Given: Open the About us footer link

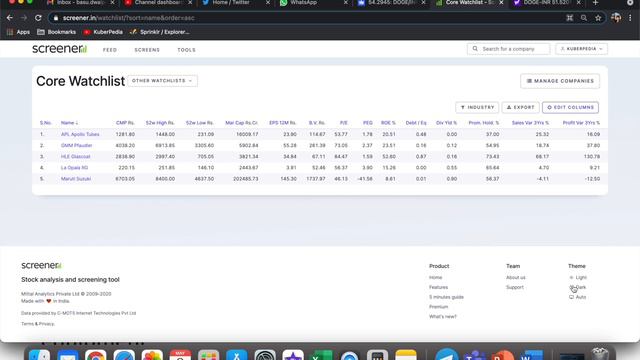Looking at the screenshot, I should coord(516,278).
